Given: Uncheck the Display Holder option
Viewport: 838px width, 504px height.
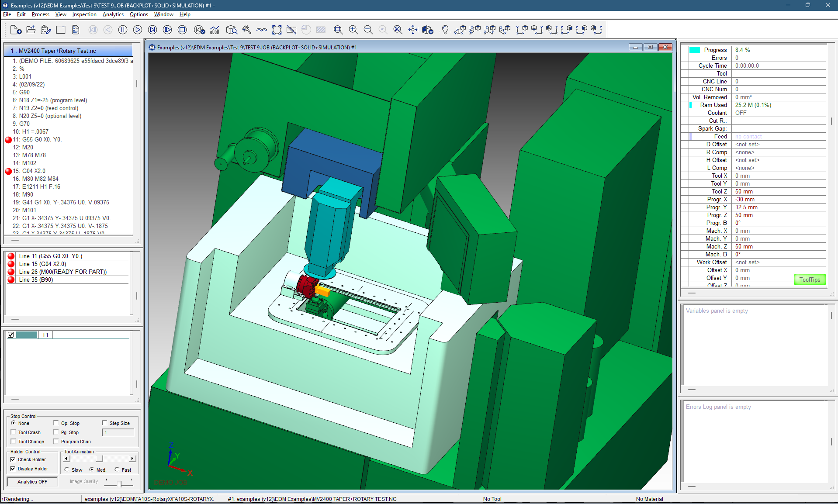Looking at the screenshot, I should (x=14, y=469).
